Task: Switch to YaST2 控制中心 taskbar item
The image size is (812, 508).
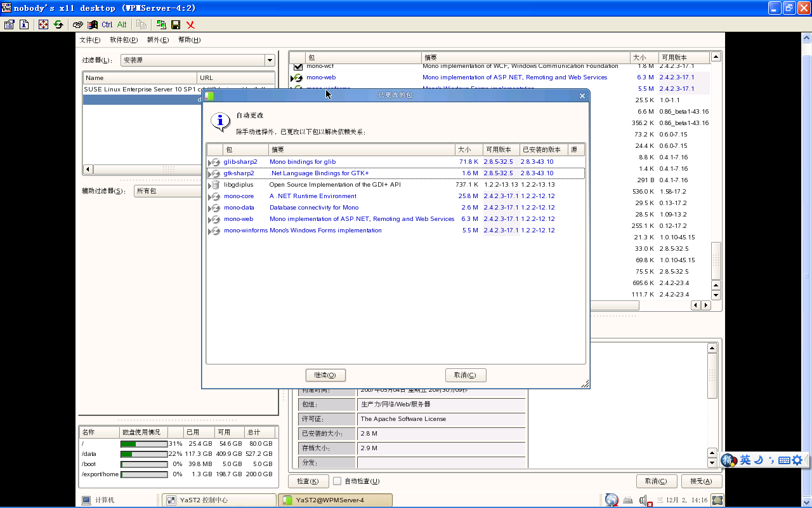Action: (219, 500)
